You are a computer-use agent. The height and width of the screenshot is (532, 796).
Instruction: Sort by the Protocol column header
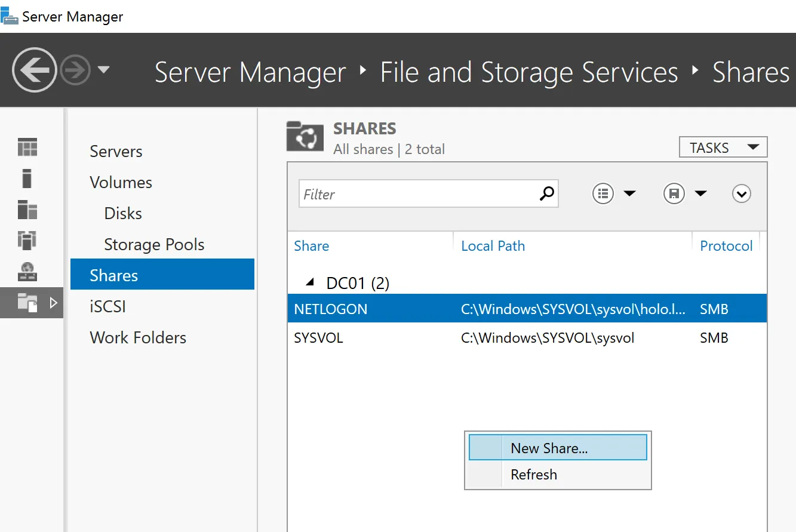726,246
